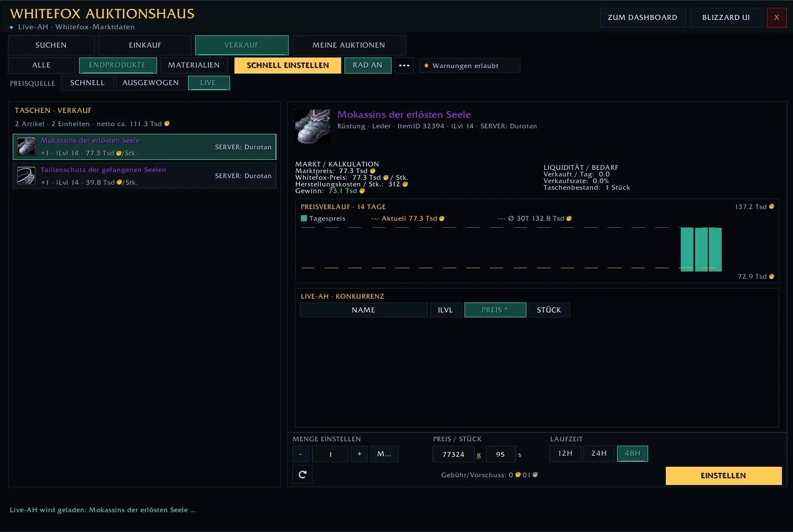793x532 pixels.
Task: Click the gold price field 77324
Action: point(453,454)
